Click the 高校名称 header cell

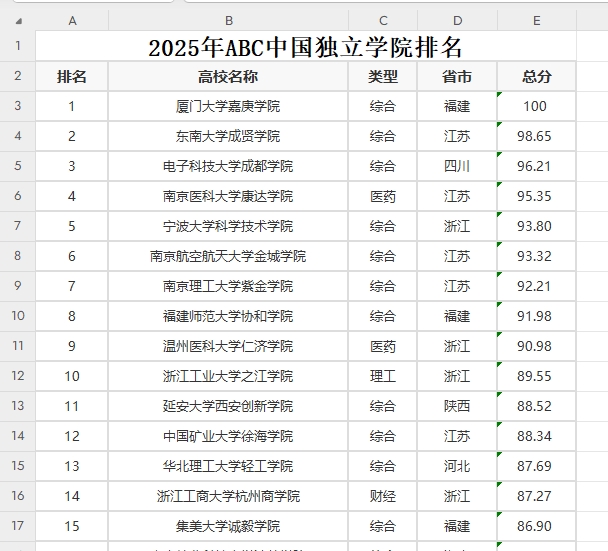click(228, 76)
